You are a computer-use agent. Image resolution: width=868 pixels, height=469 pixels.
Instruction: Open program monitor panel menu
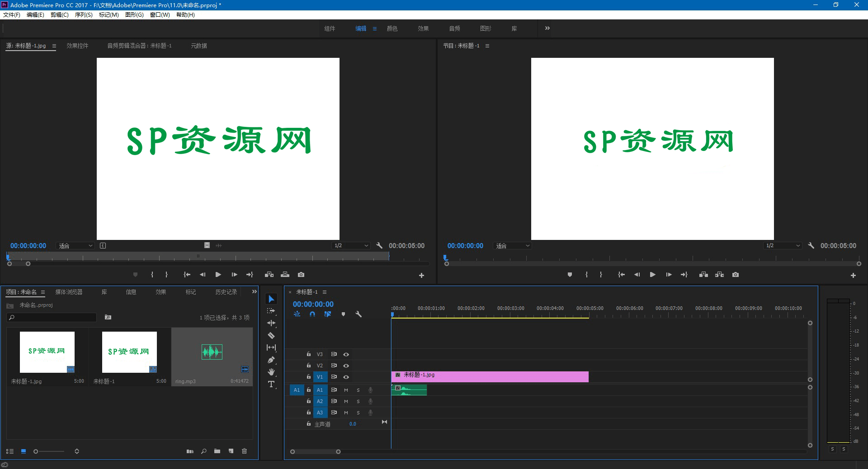487,46
